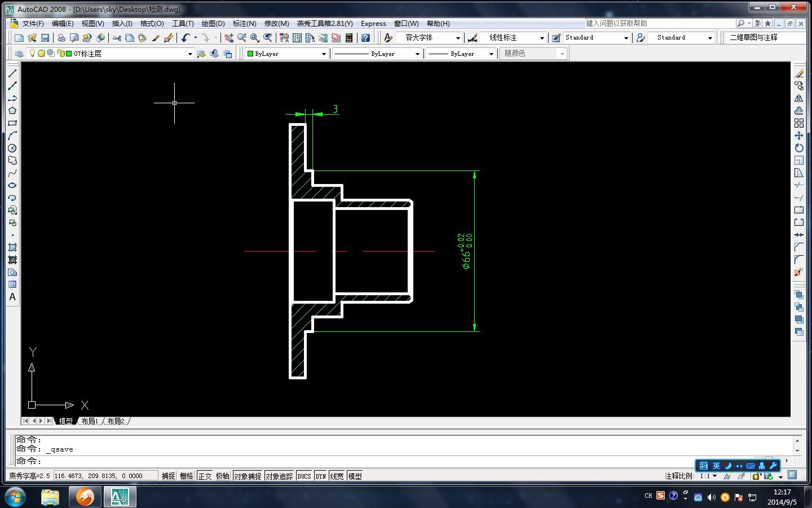Select the Move tool
The height and width of the screenshot is (508, 812).
[x=799, y=135]
